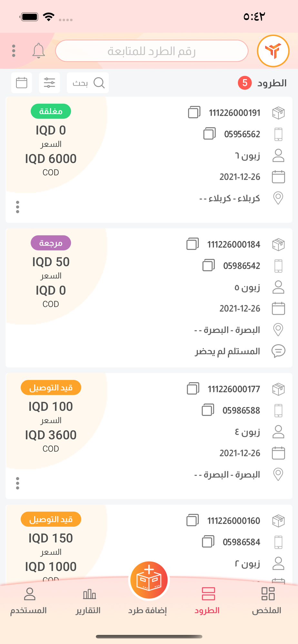The width and height of the screenshot is (298, 644).
Task: Copy parcel number 111226000160
Action: 193,520
